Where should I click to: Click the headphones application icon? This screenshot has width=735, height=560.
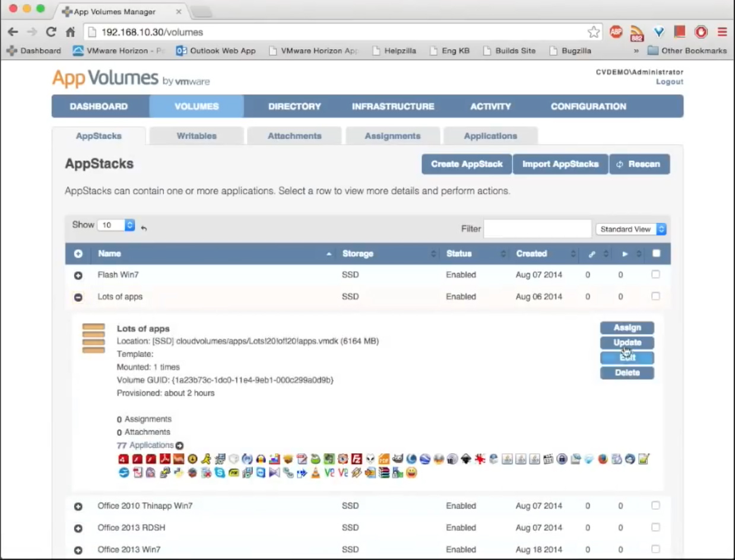(260, 459)
